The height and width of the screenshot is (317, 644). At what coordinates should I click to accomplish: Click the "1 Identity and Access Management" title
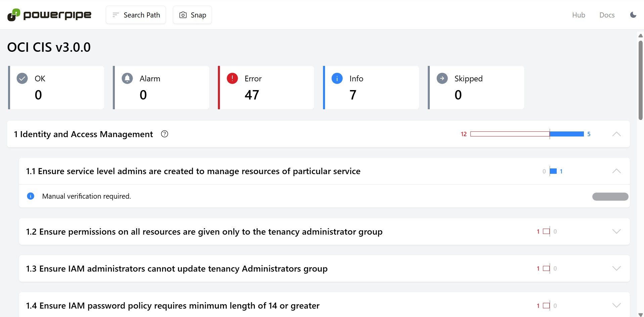[83, 134]
